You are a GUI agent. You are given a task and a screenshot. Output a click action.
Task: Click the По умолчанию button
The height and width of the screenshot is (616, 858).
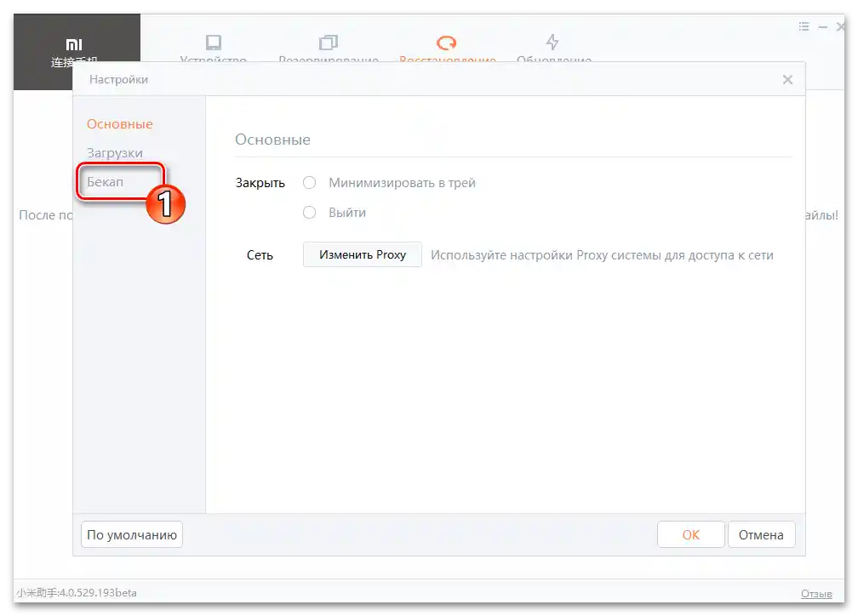132,534
